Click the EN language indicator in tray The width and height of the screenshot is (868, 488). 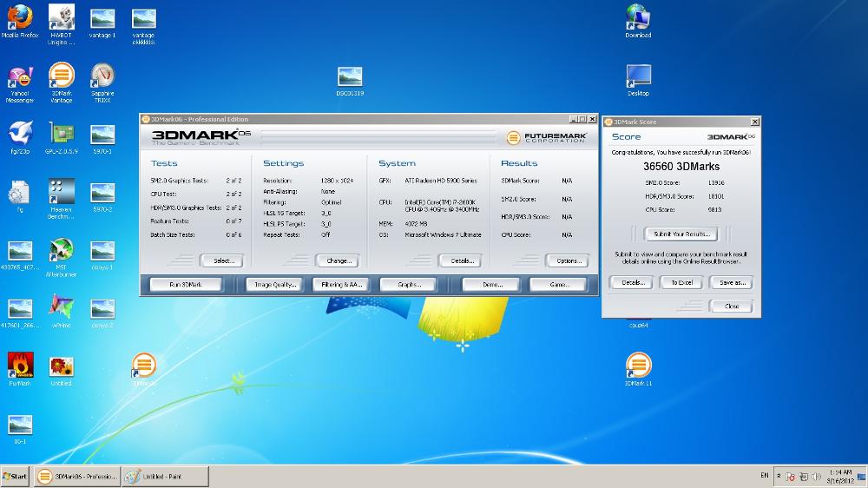pyautogui.click(x=764, y=475)
